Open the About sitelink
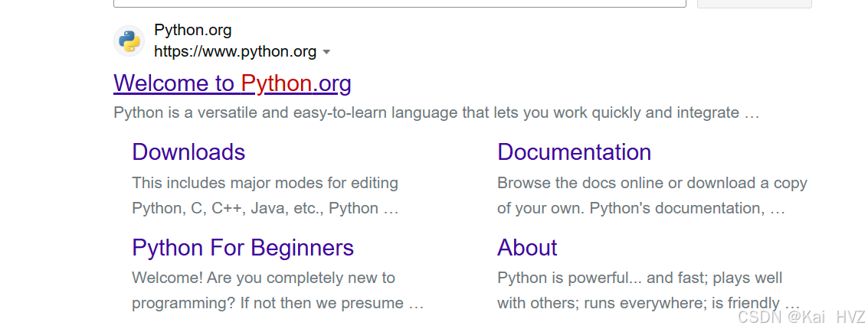The height and width of the screenshot is (332, 868). (528, 248)
